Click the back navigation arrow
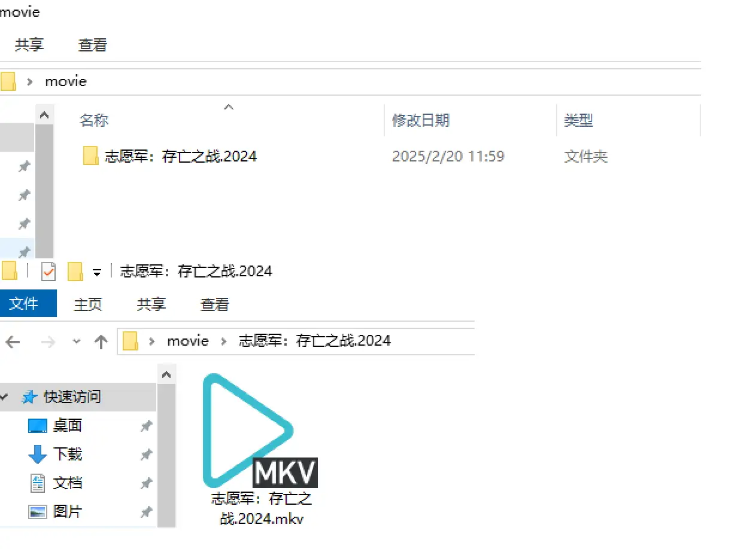 coord(12,341)
